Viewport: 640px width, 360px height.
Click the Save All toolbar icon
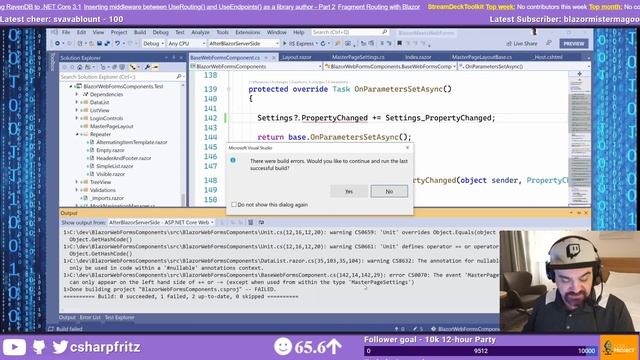click(x=107, y=43)
